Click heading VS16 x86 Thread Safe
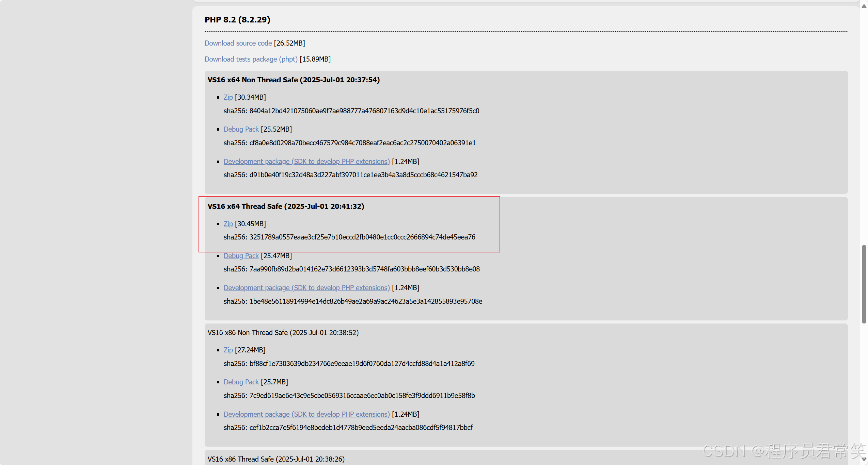The width and height of the screenshot is (868, 465). (276, 459)
